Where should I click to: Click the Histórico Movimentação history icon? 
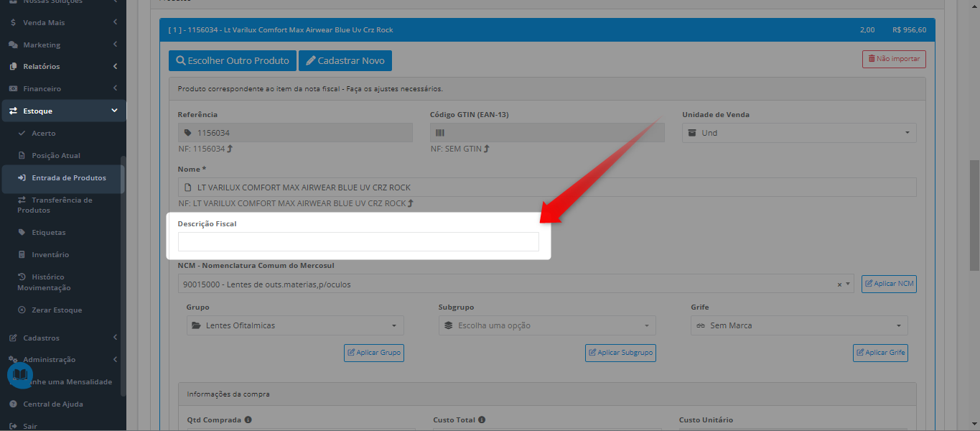tap(22, 277)
